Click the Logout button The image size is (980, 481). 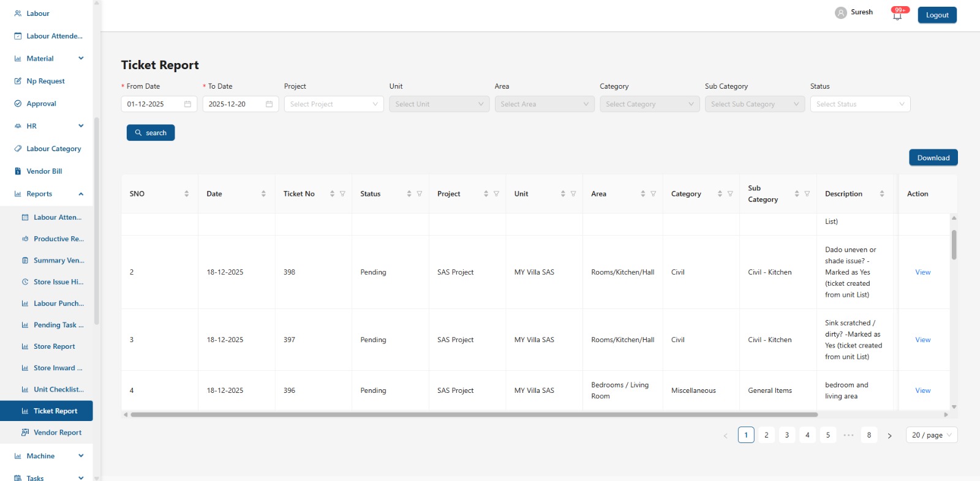[937, 15]
